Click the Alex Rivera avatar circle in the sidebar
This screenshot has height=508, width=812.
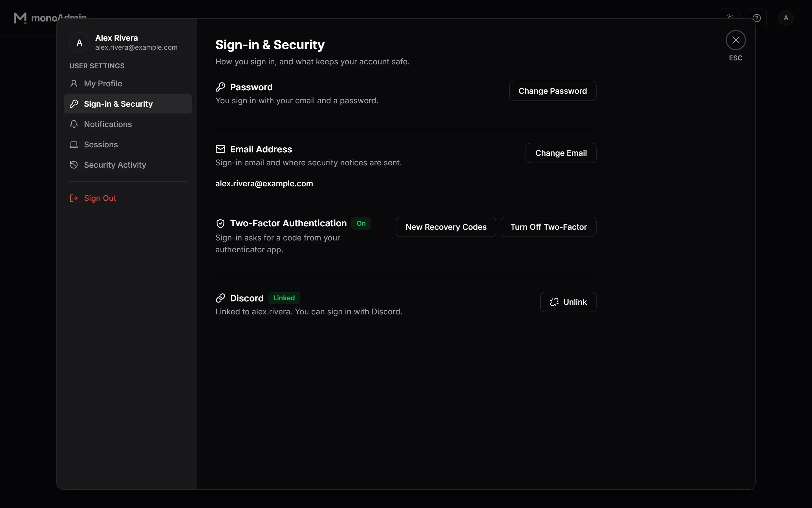[x=80, y=43]
